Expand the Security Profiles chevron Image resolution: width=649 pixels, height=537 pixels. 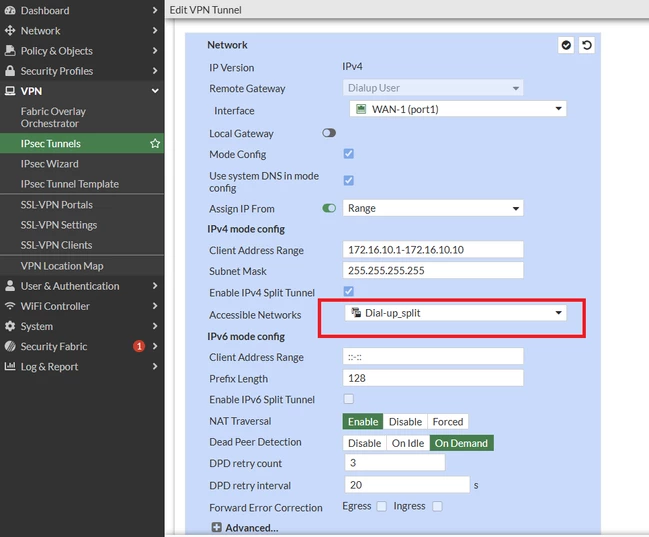[155, 71]
